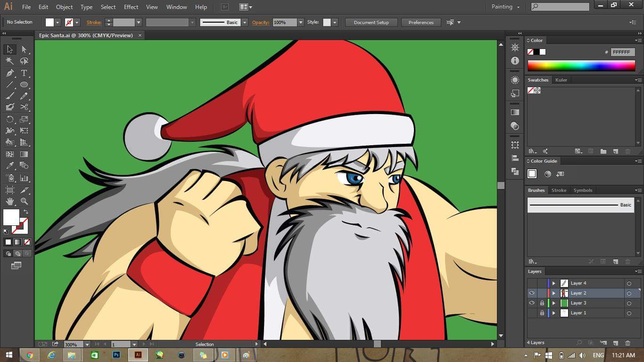The image size is (644, 362).
Task: Expand Layer 4 contents
Action: (554, 283)
